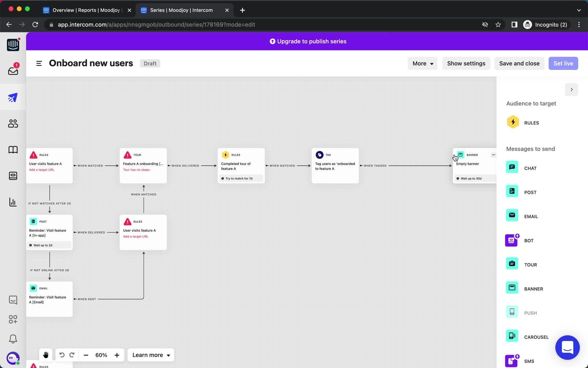
Task: Expand Learn more dropdown
Action: click(151, 355)
